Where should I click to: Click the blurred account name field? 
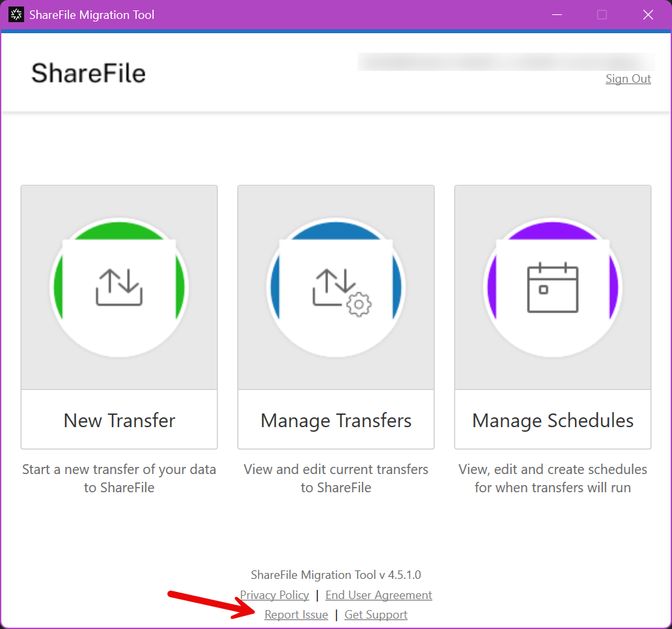coord(506,62)
